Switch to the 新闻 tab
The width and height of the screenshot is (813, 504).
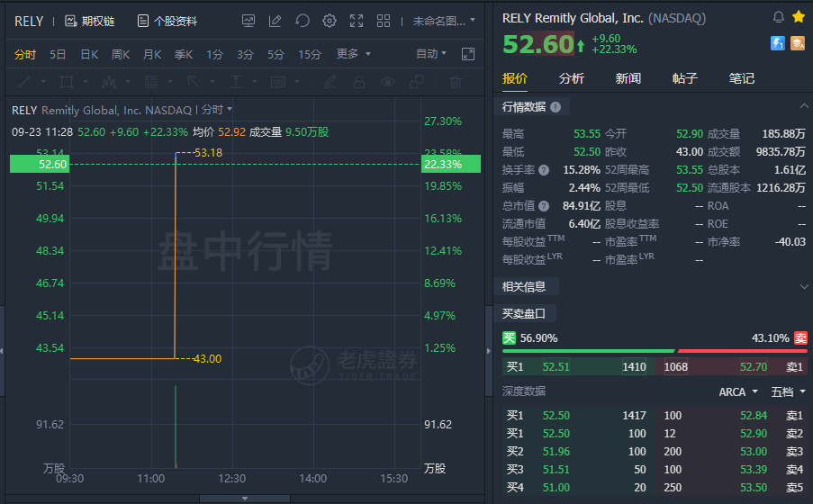[628, 78]
